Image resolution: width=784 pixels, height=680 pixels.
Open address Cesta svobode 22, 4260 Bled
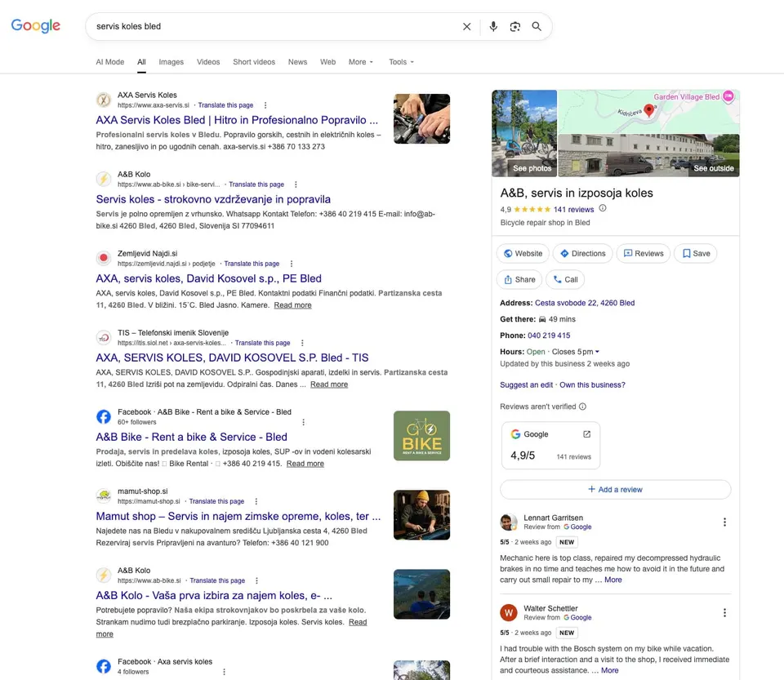click(x=585, y=303)
